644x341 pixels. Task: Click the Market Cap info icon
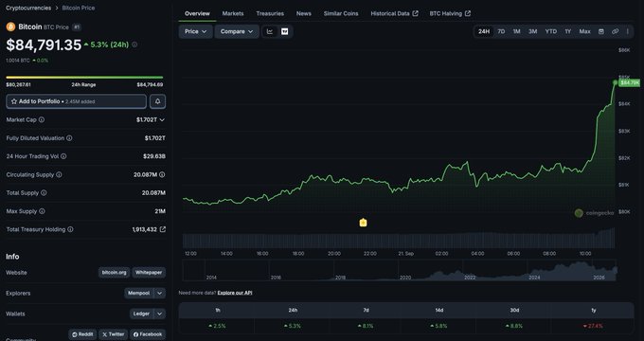42,120
